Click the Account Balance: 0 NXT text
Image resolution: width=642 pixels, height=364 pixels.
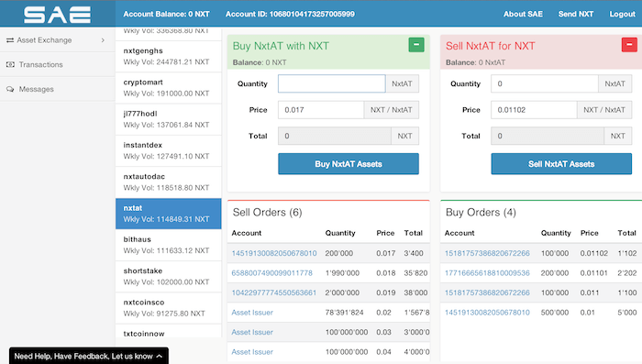pyautogui.click(x=166, y=14)
